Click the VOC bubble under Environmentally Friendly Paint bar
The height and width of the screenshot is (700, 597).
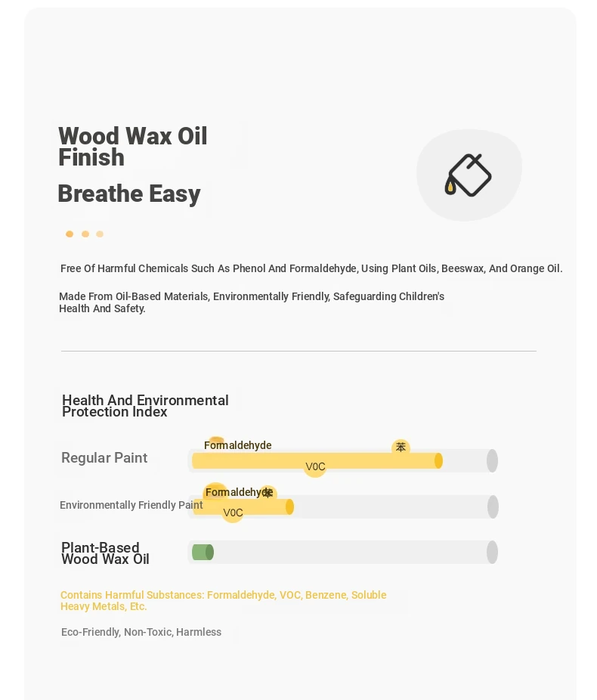coord(233,513)
